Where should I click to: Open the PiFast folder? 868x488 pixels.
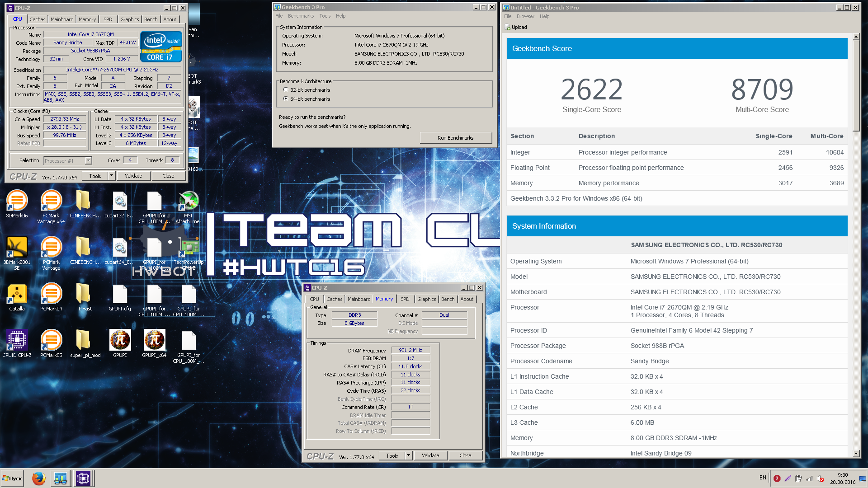85,297
